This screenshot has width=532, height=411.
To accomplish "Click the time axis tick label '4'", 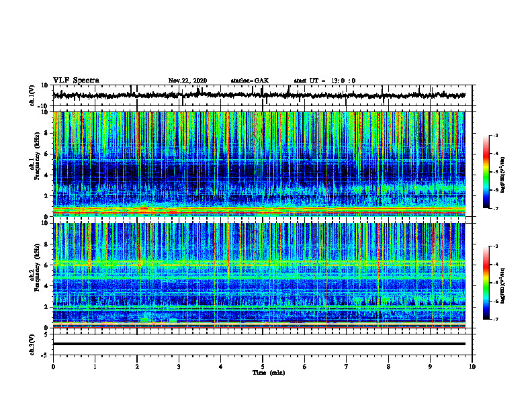I will click(221, 367).
